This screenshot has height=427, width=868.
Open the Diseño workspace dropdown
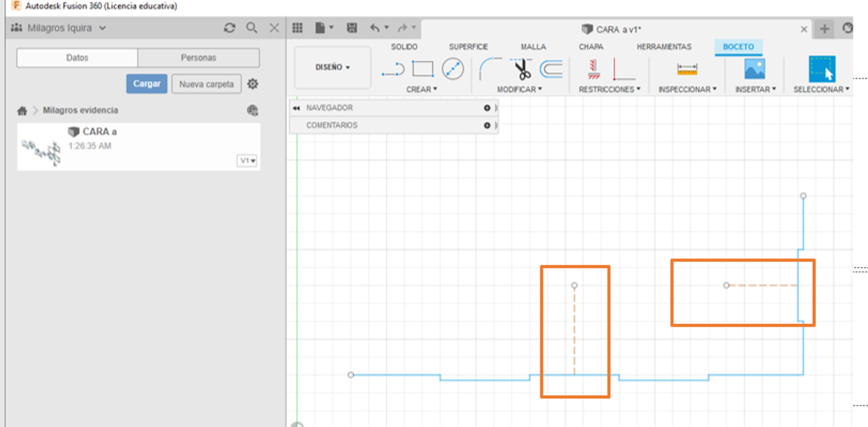(333, 67)
